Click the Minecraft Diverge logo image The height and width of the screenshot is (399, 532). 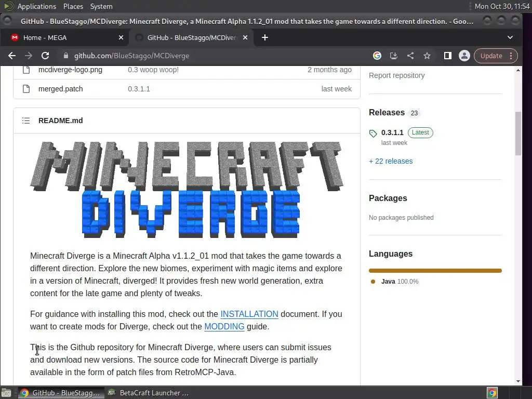point(187,190)
